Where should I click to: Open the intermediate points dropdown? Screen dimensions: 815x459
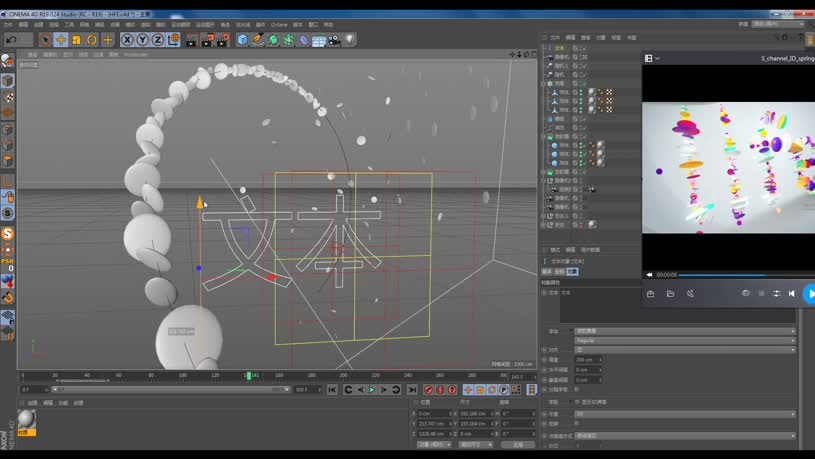685,436
